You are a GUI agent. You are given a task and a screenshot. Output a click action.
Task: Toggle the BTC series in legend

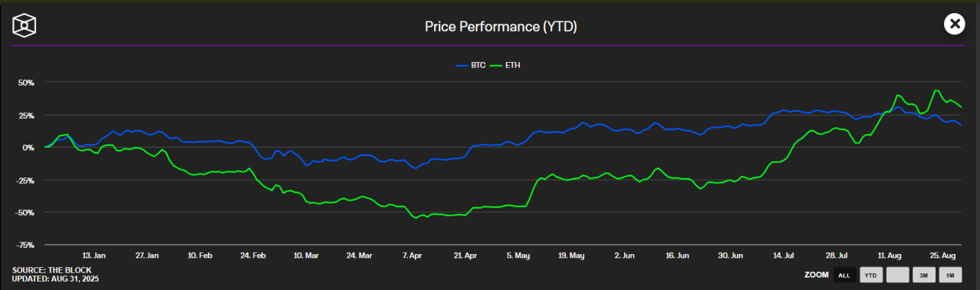470,66
